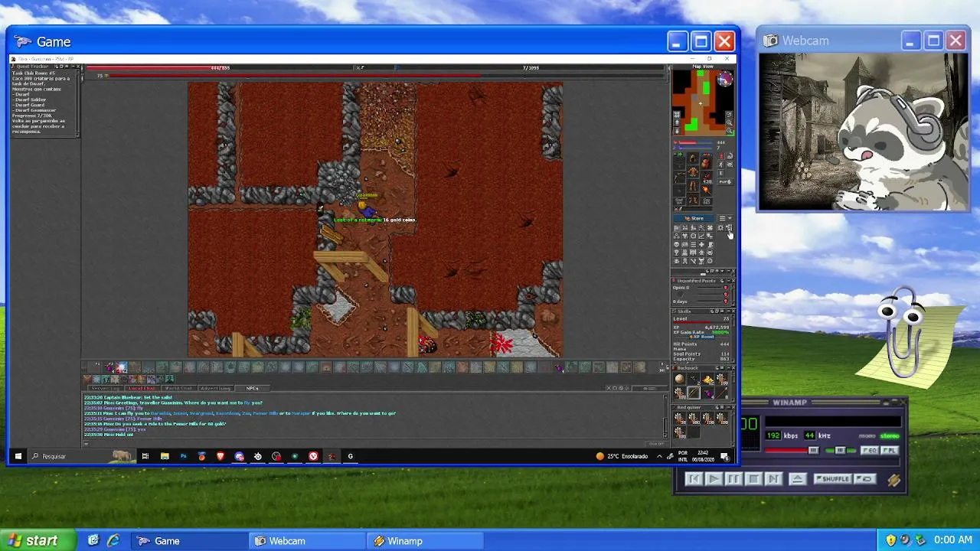Click weather widget 25°C Ensolarado
Screen dimensions: 980x551
pyautogui.click(x=622, y=456)
